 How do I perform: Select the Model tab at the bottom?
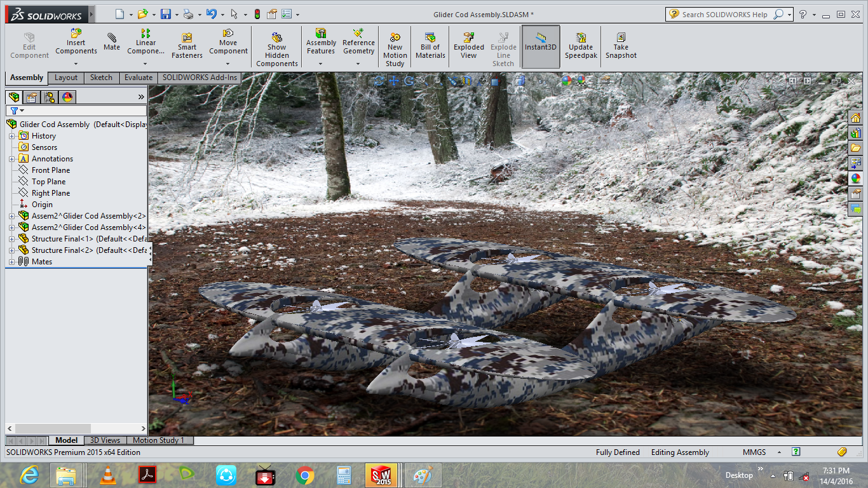point(66,440)
